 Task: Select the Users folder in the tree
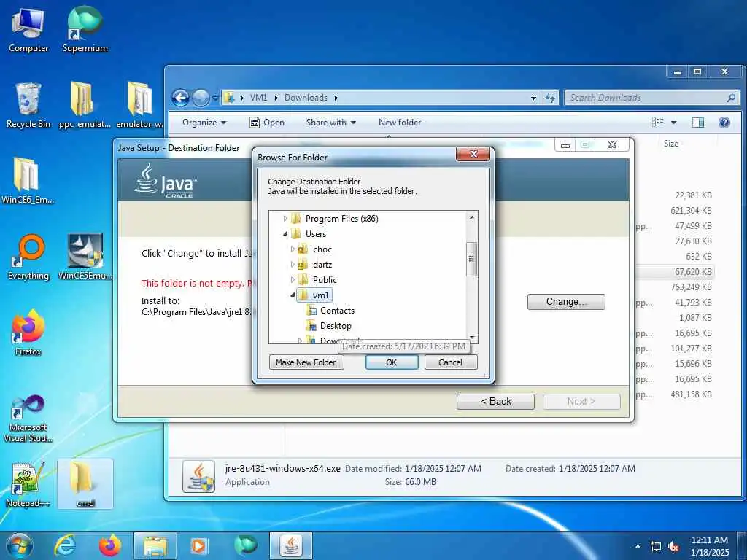point(315,234)
